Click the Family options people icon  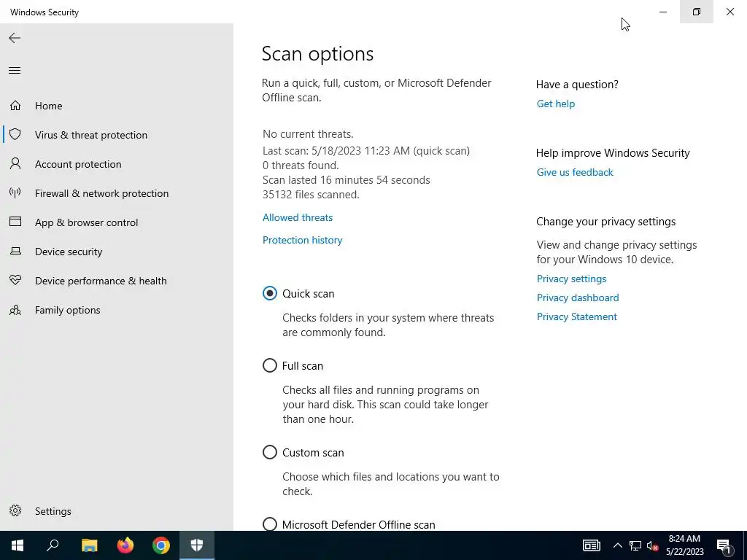click(15, 310)
